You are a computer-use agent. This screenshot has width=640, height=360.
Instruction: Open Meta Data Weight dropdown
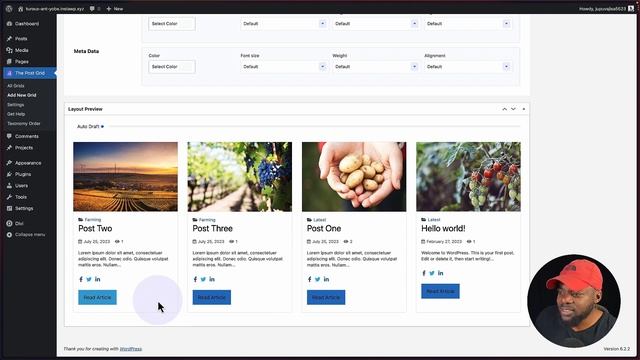click(376, 67)
